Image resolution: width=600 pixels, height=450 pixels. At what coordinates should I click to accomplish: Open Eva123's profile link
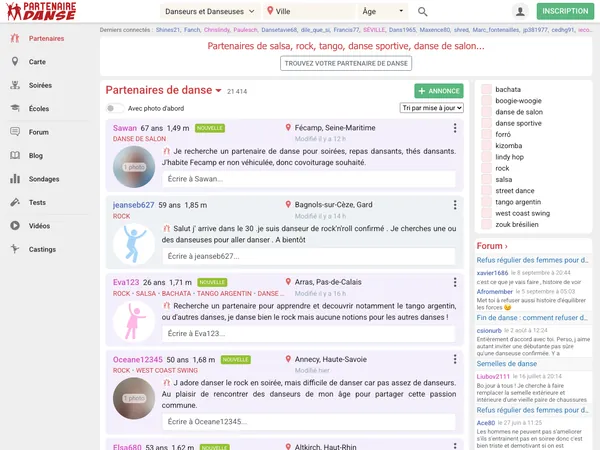click(126, 282)
